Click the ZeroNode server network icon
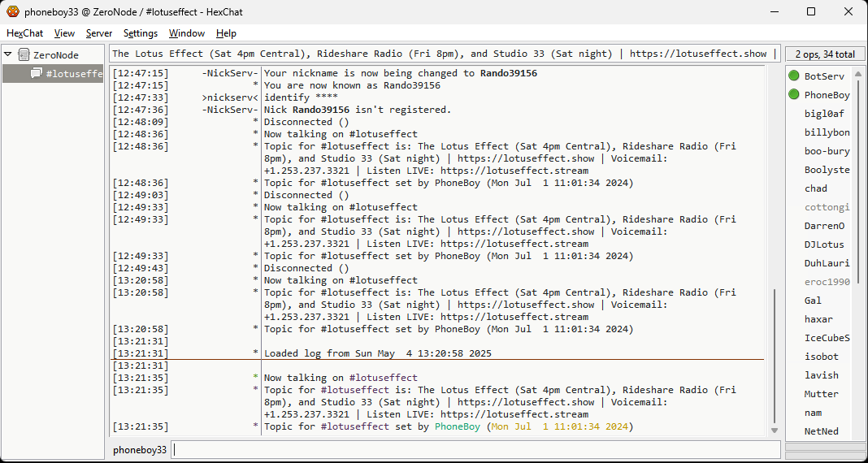 coord(24,55)
